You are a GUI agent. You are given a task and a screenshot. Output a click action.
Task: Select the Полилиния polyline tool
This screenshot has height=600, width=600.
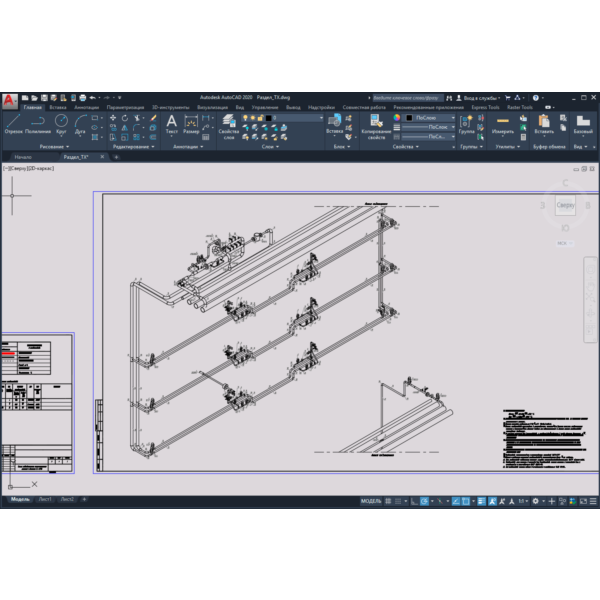point(38,124)
